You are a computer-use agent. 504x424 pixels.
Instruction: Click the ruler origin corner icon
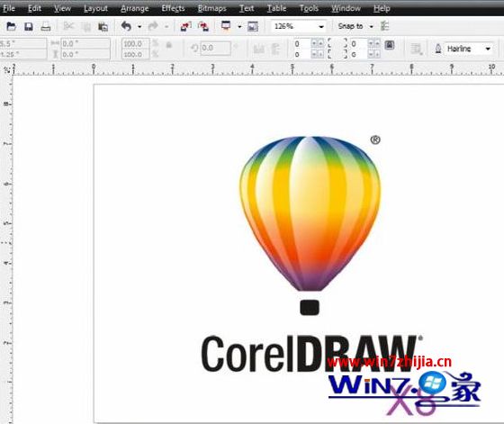pyautogui.click(x=6, y=69)
